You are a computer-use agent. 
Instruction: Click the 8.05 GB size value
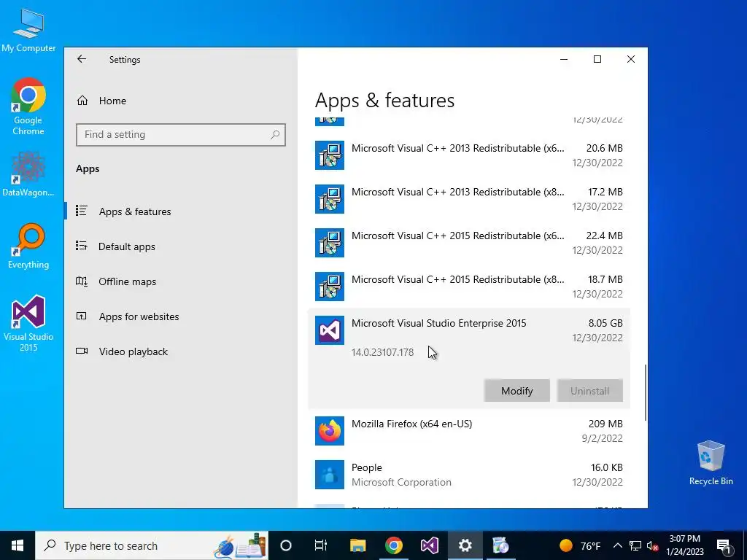pyautogui.click(x=605, y=323)
